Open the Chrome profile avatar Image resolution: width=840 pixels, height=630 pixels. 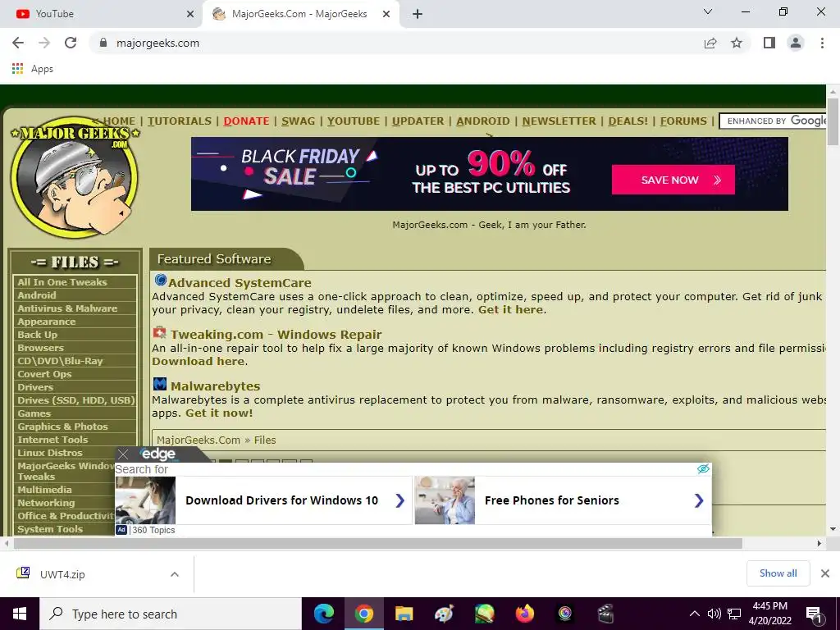(x=796, y=43)
